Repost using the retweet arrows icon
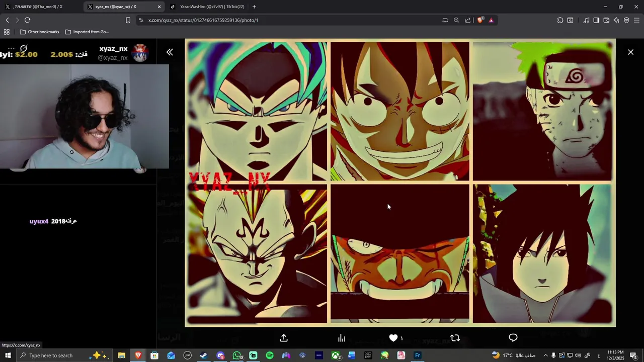 pyautogui.click(x=455, y=338)
